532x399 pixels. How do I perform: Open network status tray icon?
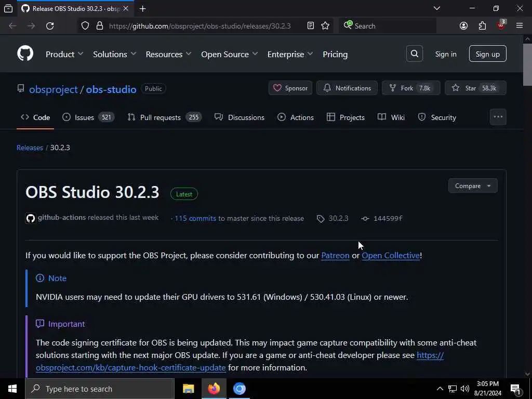coord(453,389)
